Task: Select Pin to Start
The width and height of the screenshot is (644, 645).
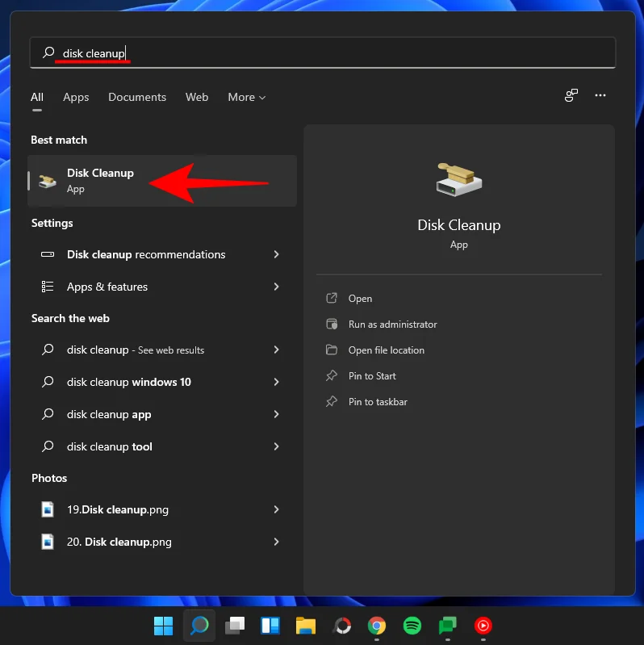Action: [372, 375]
